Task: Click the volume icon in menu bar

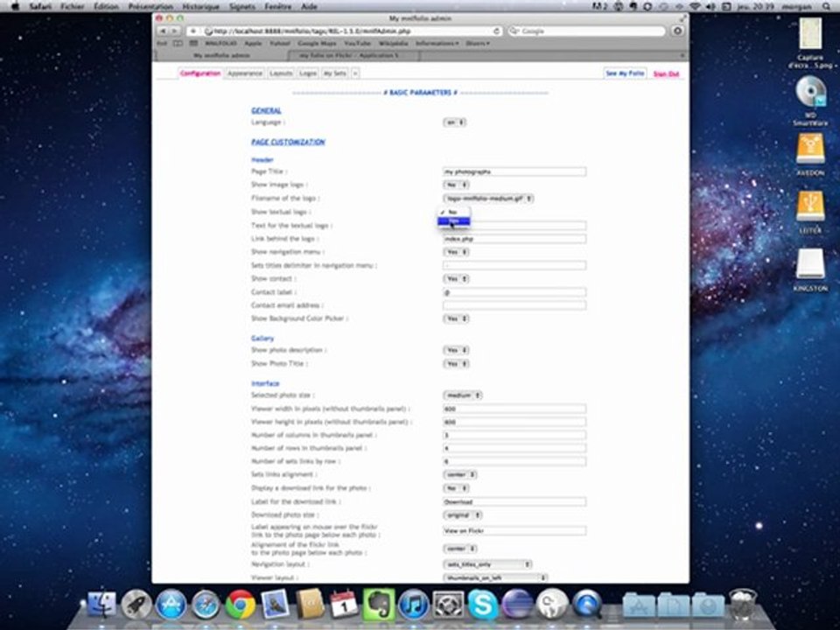Action: pos(712,6)
